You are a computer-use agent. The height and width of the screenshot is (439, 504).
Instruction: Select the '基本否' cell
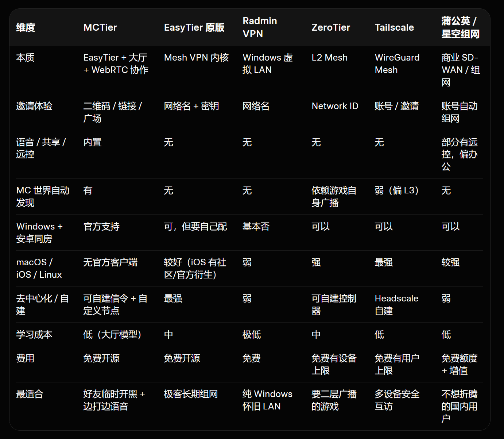[256, 227]
